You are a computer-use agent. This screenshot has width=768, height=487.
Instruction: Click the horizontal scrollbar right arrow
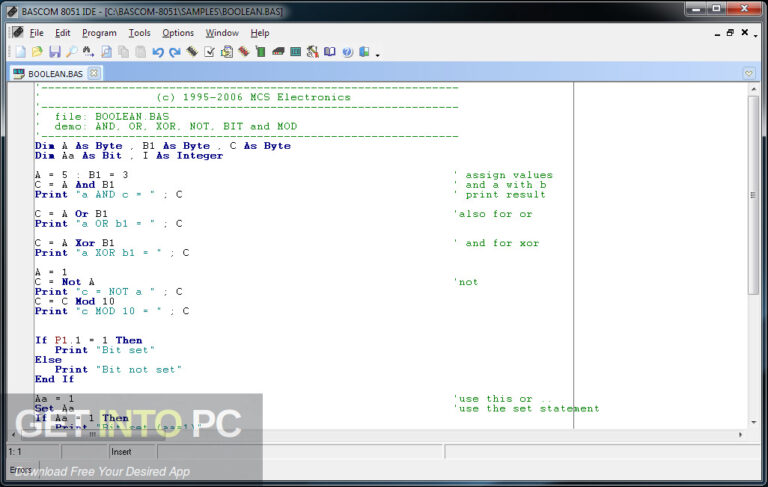coord(741,435)
